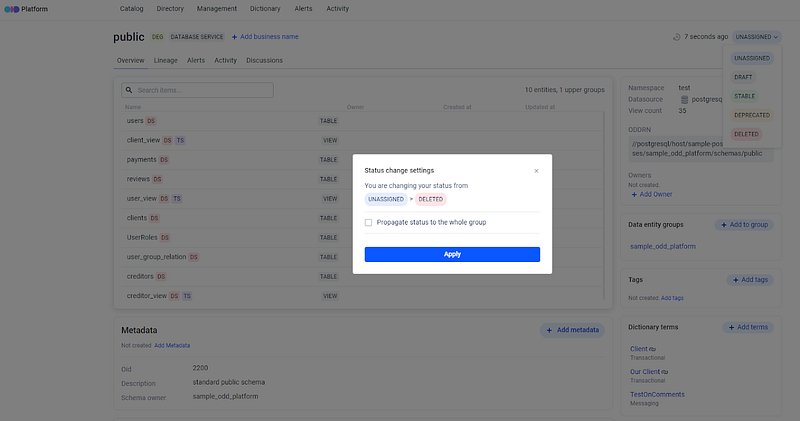The image size is (800, 421).
Task: Click the link icon beside Client term
Action: point(653,350)
